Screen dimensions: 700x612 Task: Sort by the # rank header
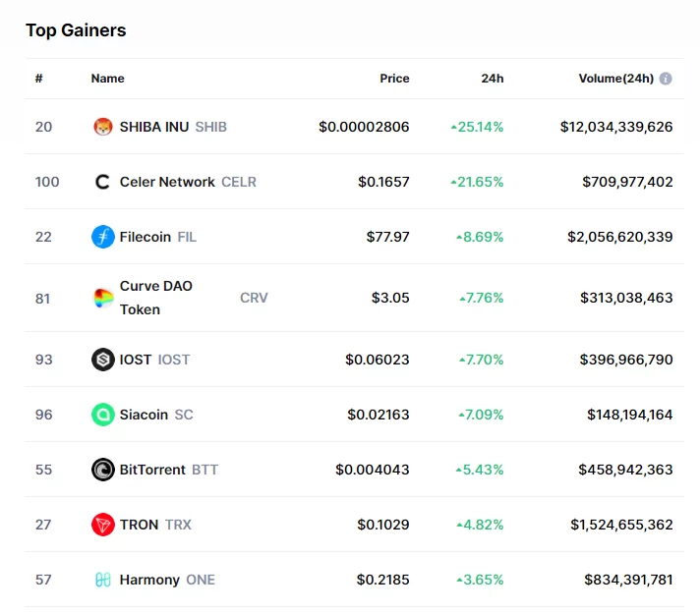click(38, 79)
